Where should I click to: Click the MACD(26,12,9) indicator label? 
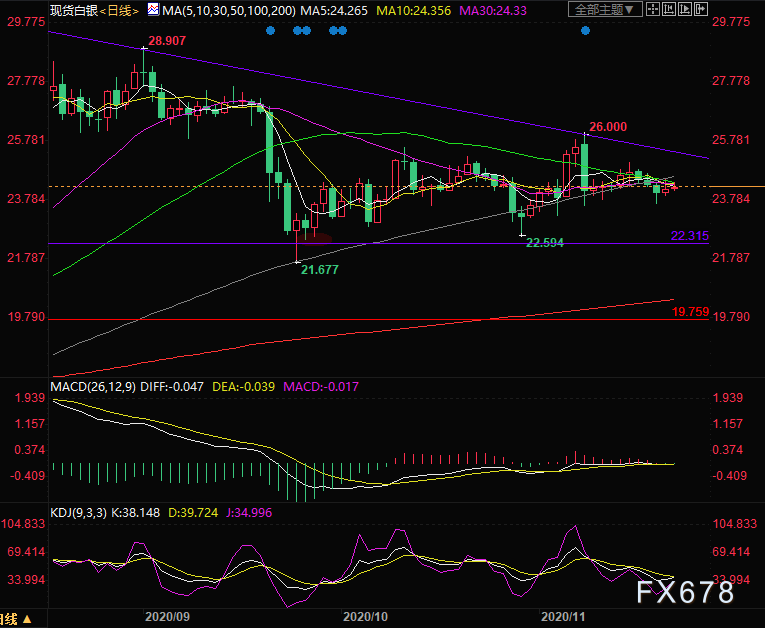pos(93,387)
